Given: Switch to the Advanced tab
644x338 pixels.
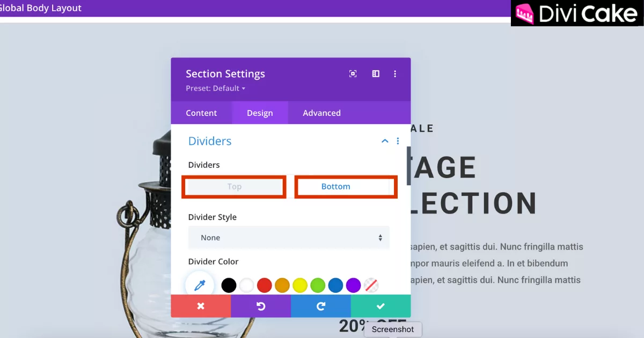Looking at the screenshot, I should click(x=321, y=113).
